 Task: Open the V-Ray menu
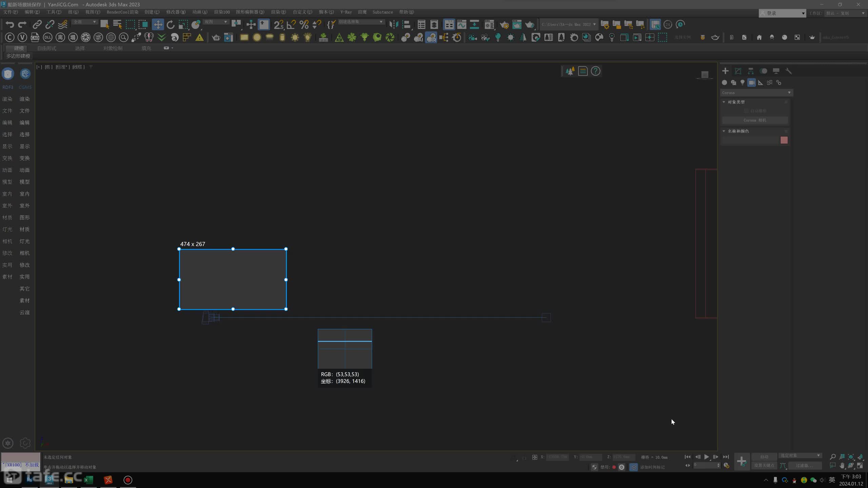point(346,12)
